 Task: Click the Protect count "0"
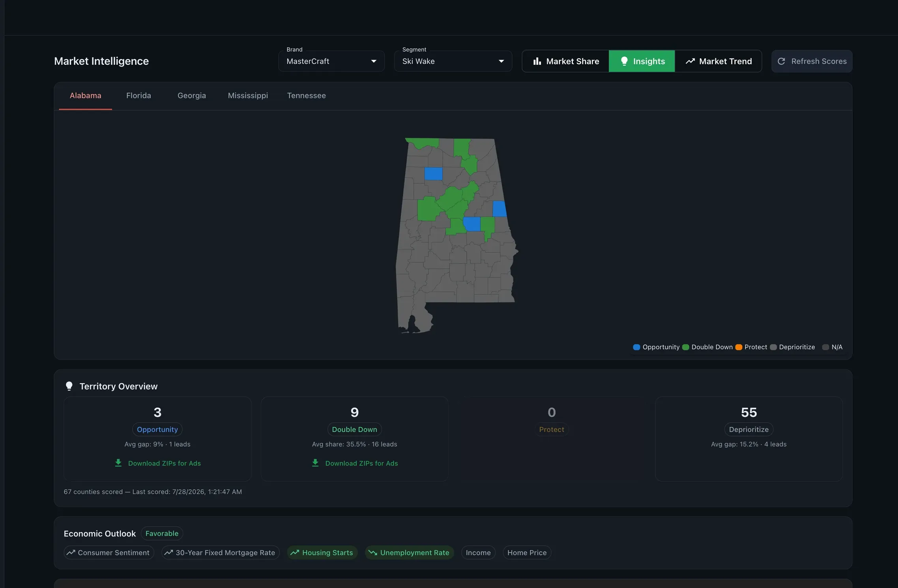click(552, 412)
